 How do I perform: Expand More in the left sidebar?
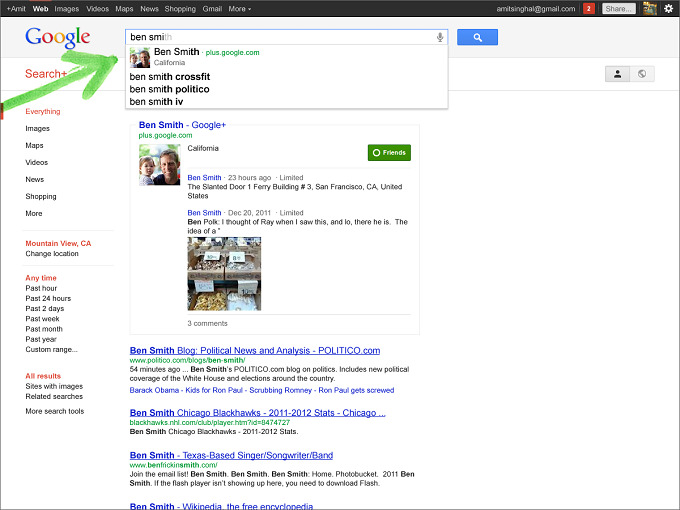(x=34, y=213)
